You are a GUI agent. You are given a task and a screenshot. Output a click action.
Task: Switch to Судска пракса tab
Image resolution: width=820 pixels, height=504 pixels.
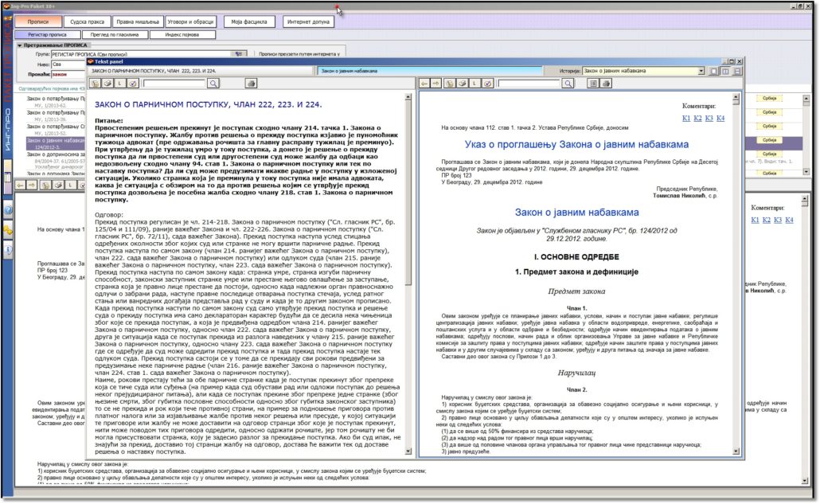coord(88,22)
